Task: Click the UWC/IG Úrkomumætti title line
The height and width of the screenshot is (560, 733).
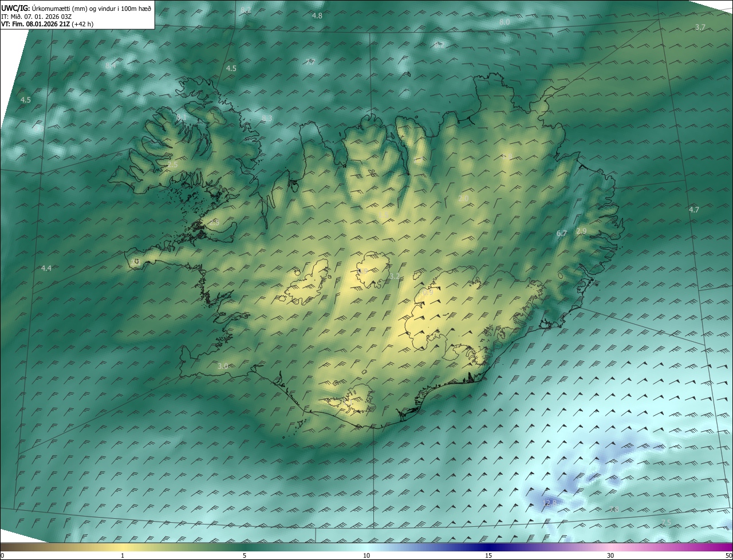Action: [76, 8]
